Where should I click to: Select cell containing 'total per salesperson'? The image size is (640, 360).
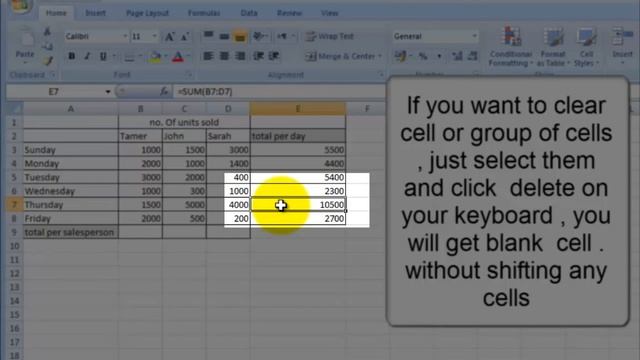point(71,232)
